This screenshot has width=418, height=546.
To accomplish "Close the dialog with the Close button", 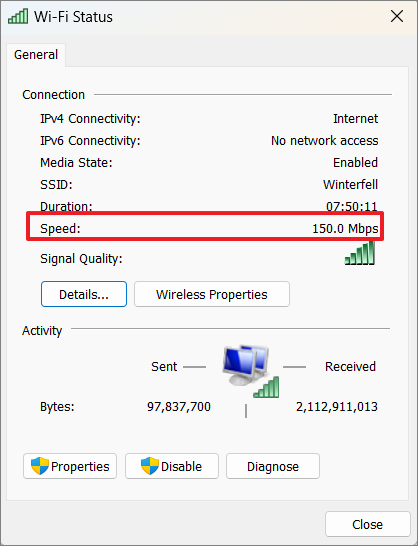I will pyautogui.click(x=367, y=524).
